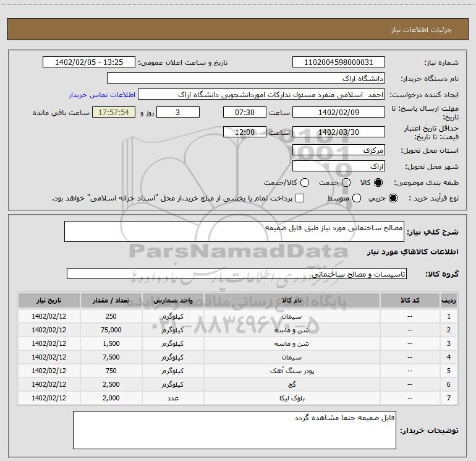Image resolution: width=476 pixels, height=461 pixels.
Task: Click the price validity time 12:00
Action: coord(245,132)
